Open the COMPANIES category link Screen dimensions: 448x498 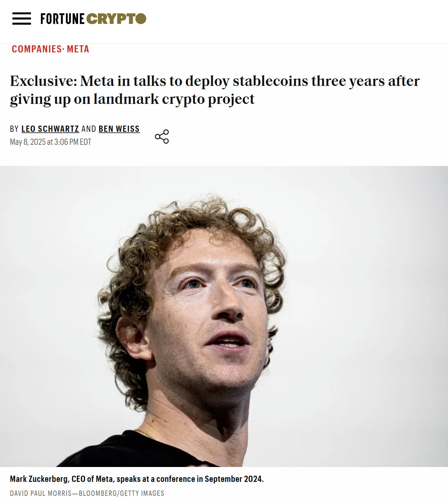click(37, 49)
